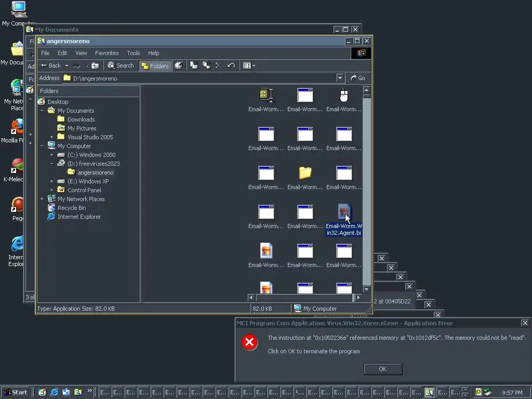
Task: Expand the Visual Studio 2005 node
Action: pos(51,137)
